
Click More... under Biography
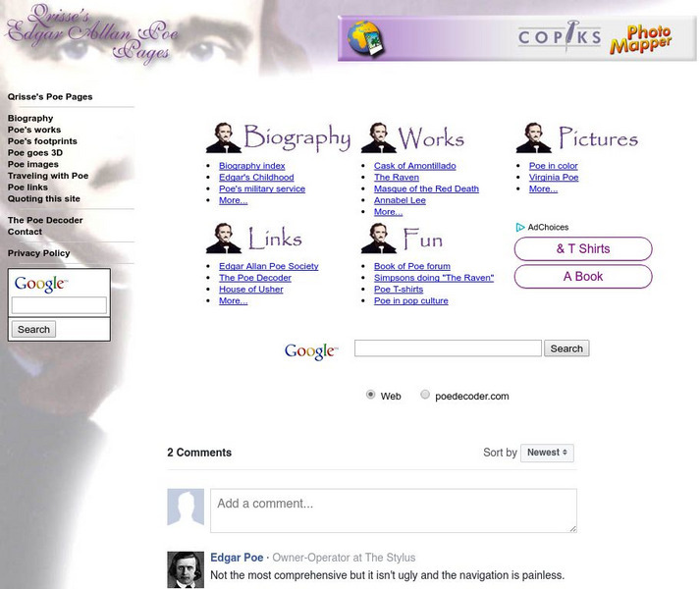coord(233,200)
